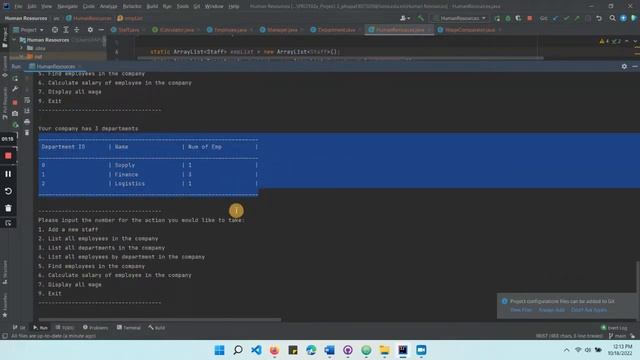This screenshot has height=360, width=640.
Task: Stop the screen recording with red button
Action: click(8, 156)
